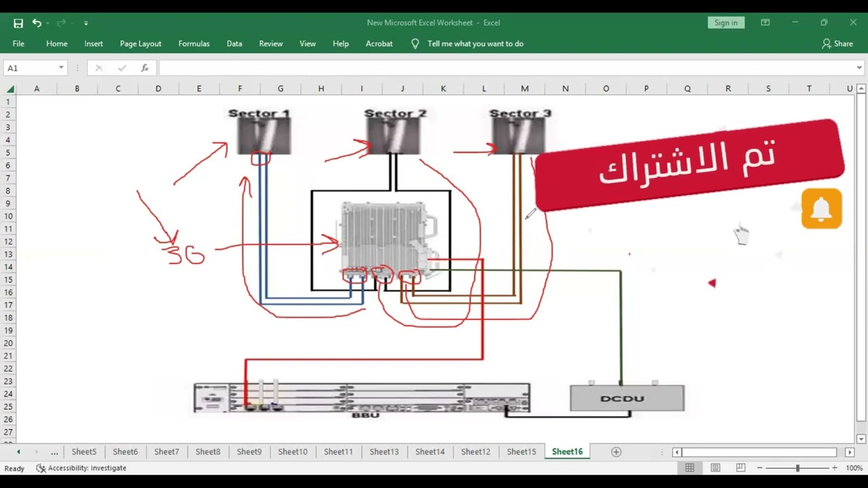Image resolution: width=868 pixels, height=488 pixels.
Task: Select the Sector 2 antenna image
Action: pyautogui.click(x=393, y=136)
